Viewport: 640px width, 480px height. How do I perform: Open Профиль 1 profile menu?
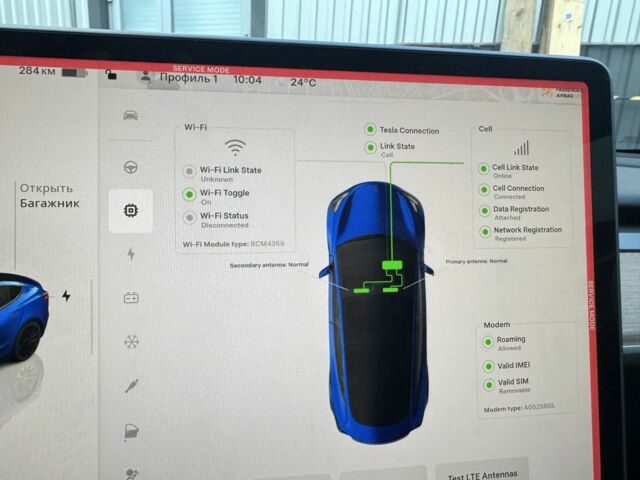click(188, 78)
